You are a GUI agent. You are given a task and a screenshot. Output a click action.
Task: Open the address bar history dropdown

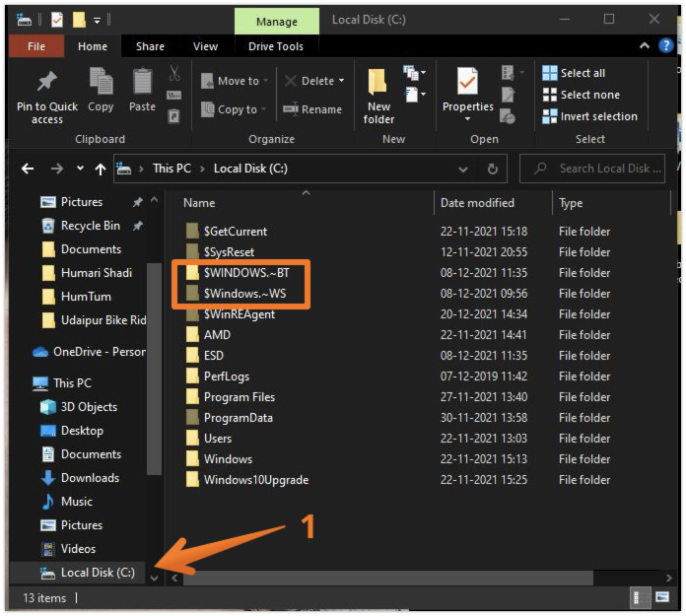466,169
